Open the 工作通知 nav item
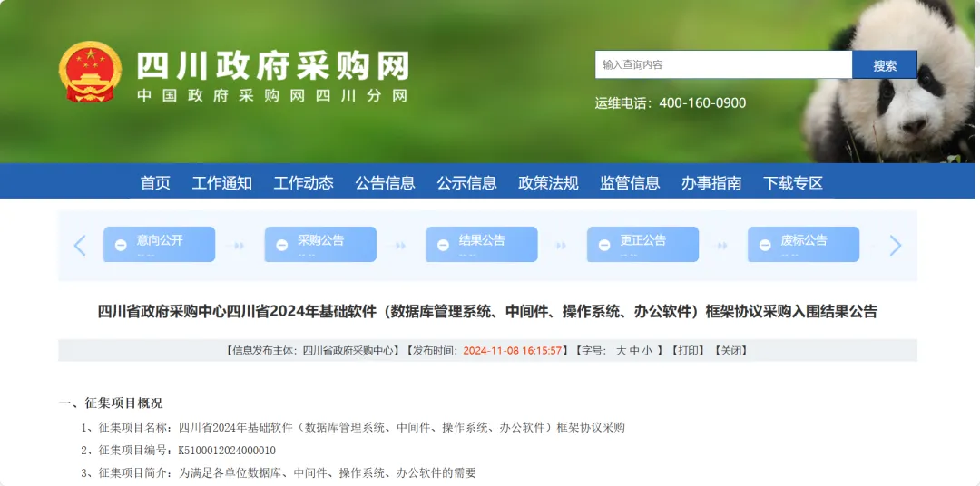 coord(222,182)
